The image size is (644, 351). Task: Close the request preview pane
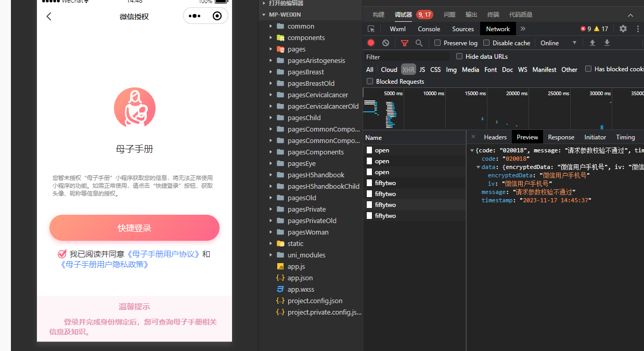coord(473,137)
